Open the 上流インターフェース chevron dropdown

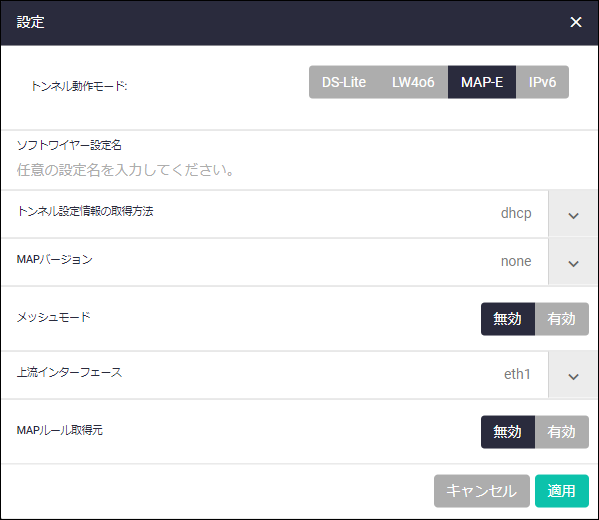click(x=573, y=375)
